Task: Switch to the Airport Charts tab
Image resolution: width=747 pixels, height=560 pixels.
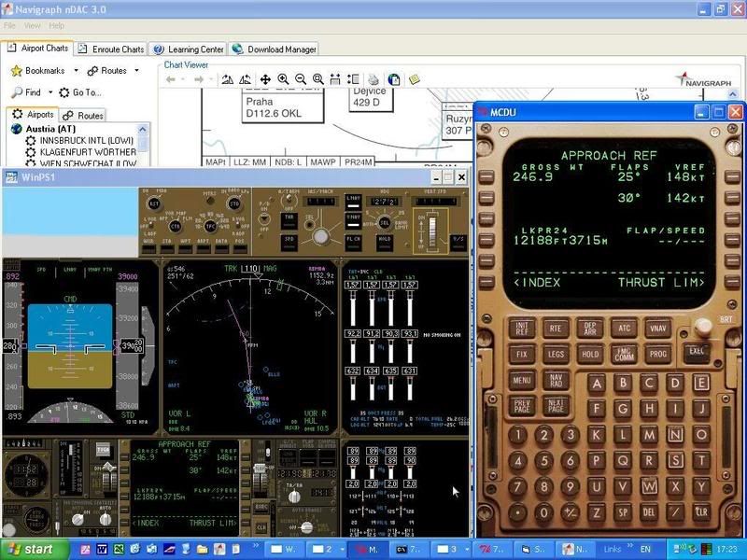Action: (x=37, y=49)
